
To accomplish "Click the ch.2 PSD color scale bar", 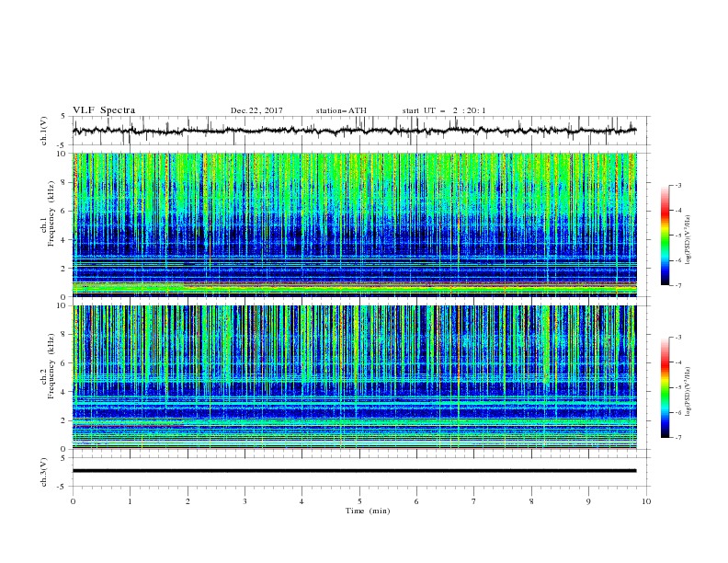I will (x=665, y=387).
